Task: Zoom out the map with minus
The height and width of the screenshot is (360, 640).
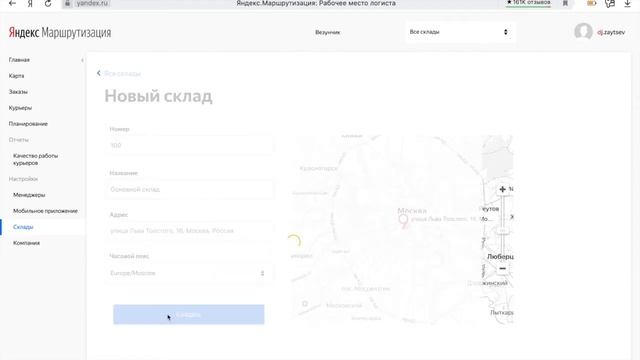Action: click(502, 269)
